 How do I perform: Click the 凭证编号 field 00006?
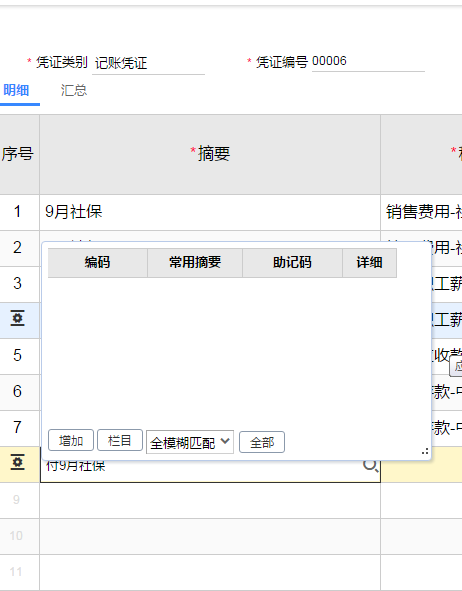pos(368,61)
